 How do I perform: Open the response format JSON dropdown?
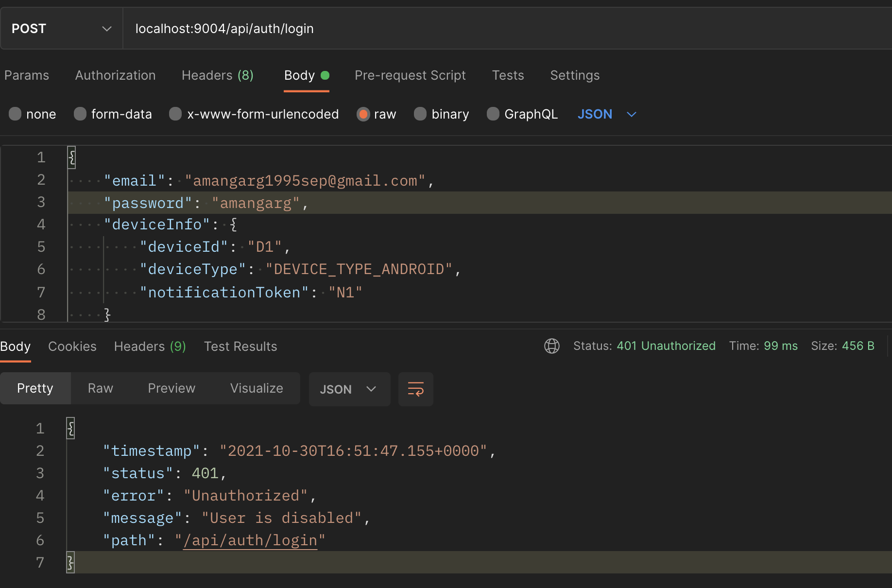[x=349, y=389]
